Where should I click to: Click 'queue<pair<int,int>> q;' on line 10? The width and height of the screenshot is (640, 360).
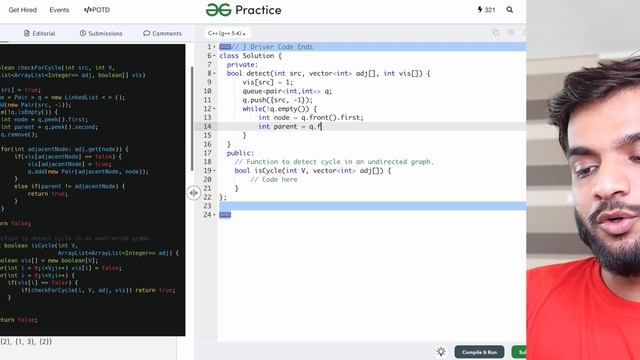[x=287, y=91]
